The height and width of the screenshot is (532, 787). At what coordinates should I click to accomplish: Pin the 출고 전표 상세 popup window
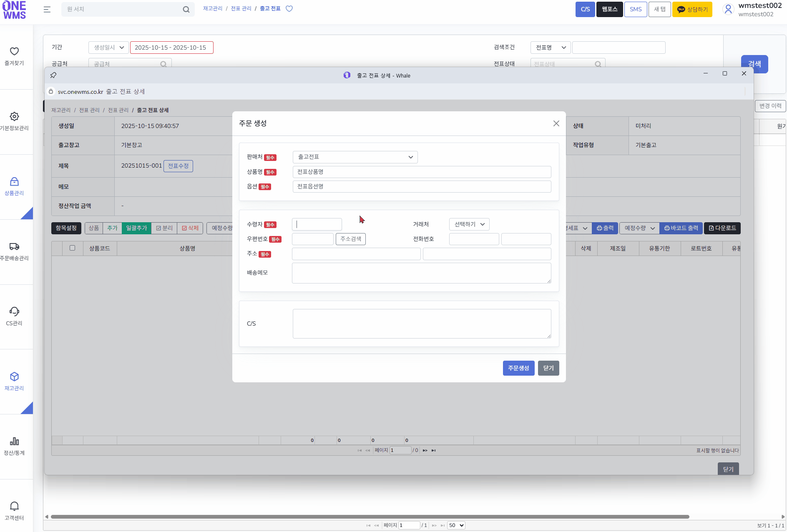[53, 75]
